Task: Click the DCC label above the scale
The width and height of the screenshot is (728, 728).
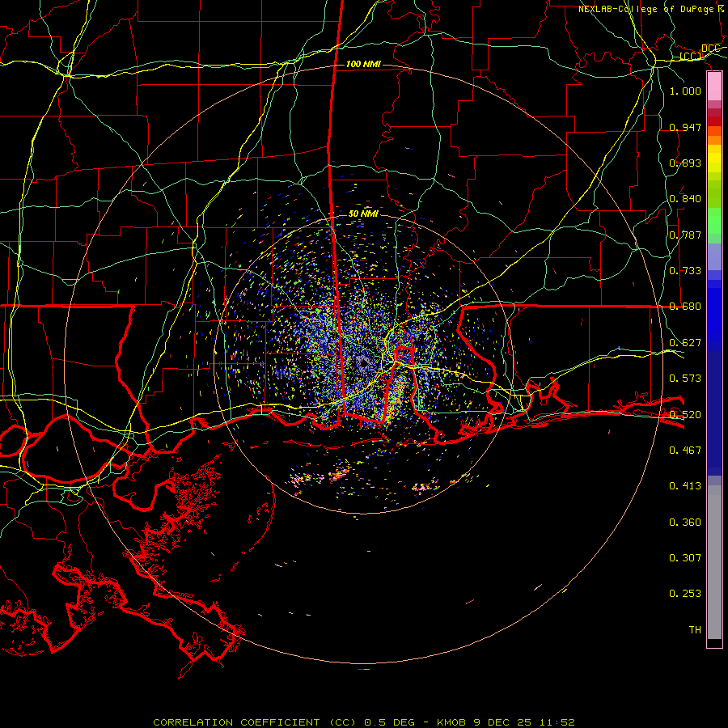Action: 711,49
